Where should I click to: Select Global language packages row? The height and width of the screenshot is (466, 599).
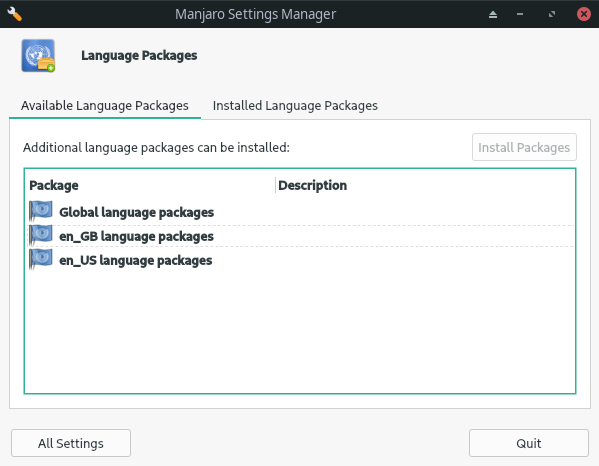(301, 212)
